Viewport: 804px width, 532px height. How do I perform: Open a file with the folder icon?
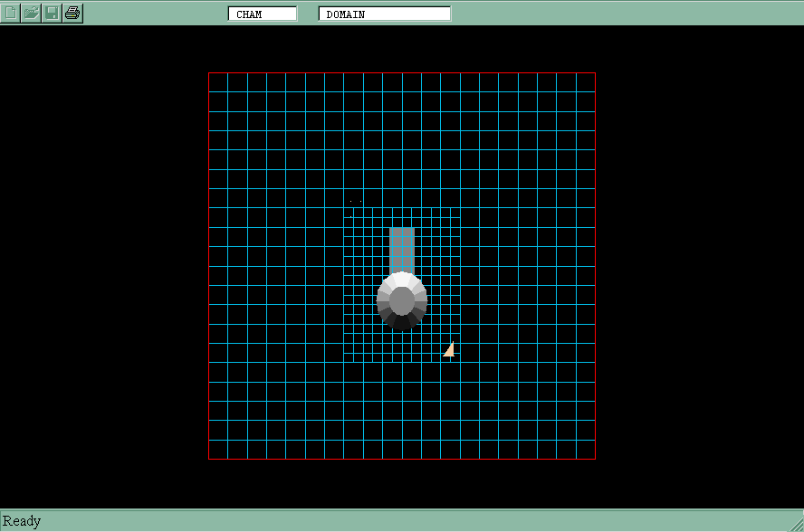pos(32,13)
